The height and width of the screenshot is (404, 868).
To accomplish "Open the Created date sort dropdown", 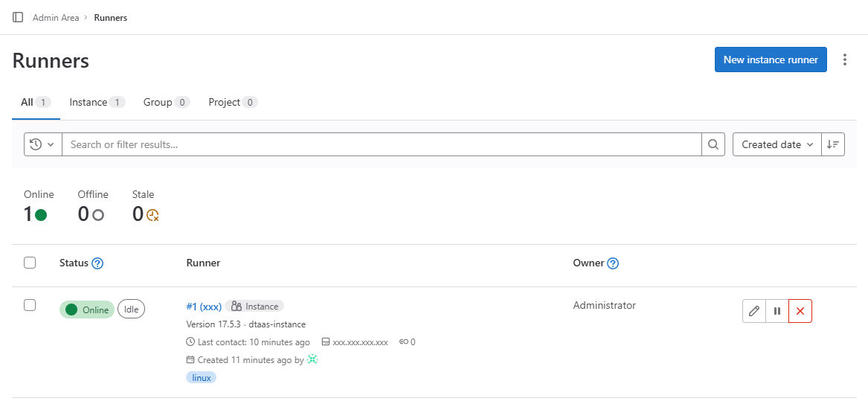I will coord(777,144).
